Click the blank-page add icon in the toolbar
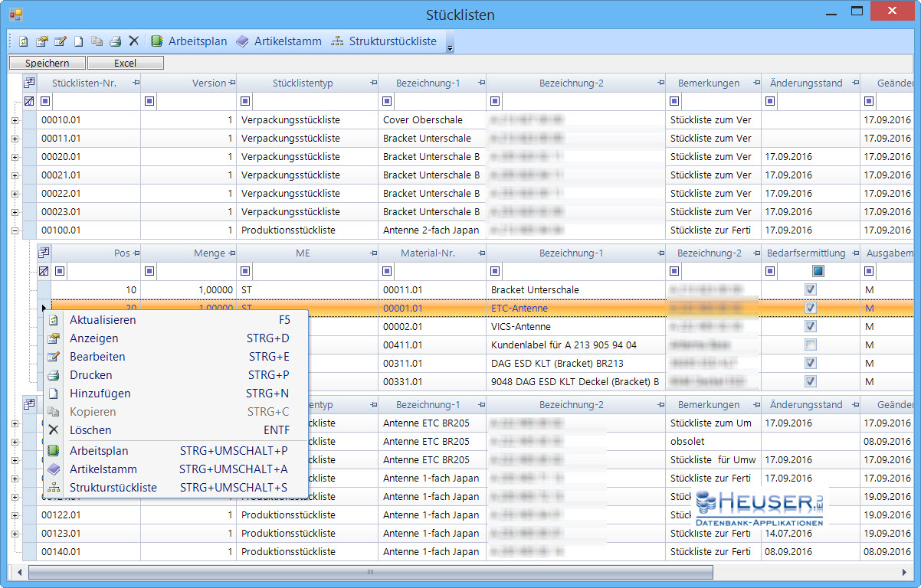Image resolution: width=921 pixels, height=588 pixels. point(78,41)
